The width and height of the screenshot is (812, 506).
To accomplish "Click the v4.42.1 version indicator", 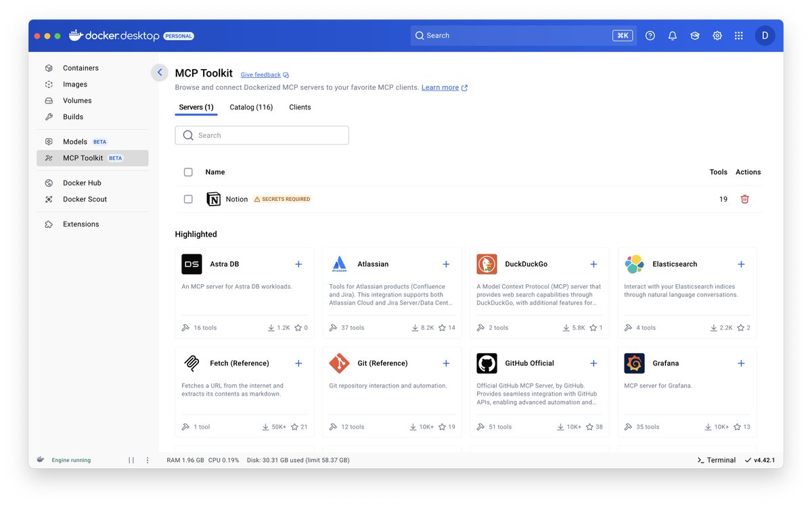I will click(x=760, y=460).
